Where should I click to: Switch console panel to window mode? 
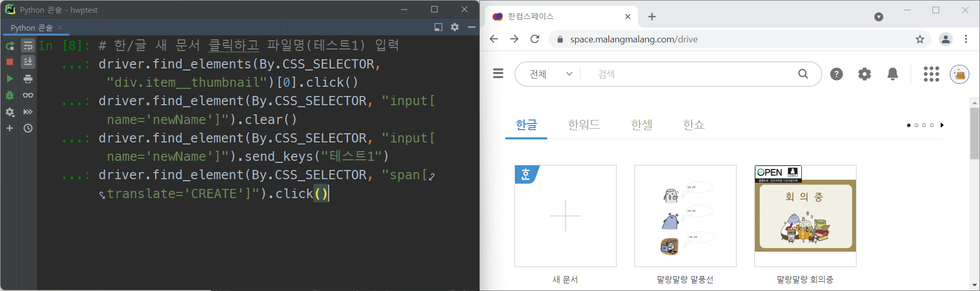pyautogui.click(x=438, y=27)
